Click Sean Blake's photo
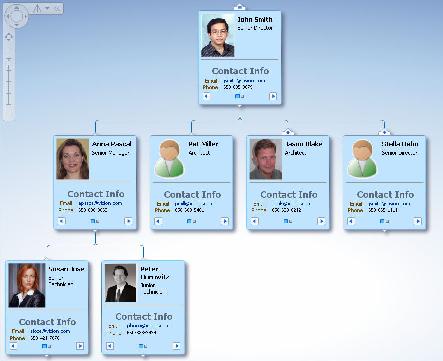 (266, 159)
